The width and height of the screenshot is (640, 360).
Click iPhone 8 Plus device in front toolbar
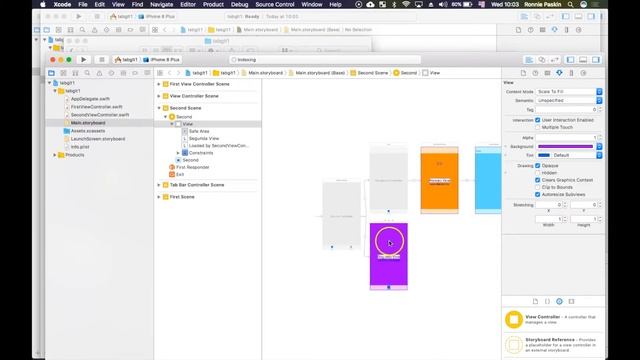coord(162,60)
